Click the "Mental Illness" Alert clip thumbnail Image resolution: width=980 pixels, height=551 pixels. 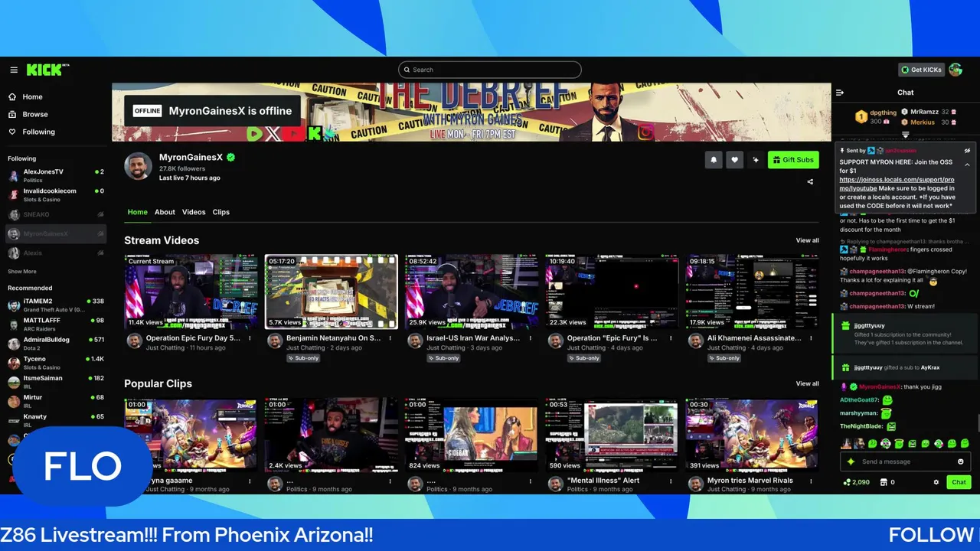coord(612,435)
